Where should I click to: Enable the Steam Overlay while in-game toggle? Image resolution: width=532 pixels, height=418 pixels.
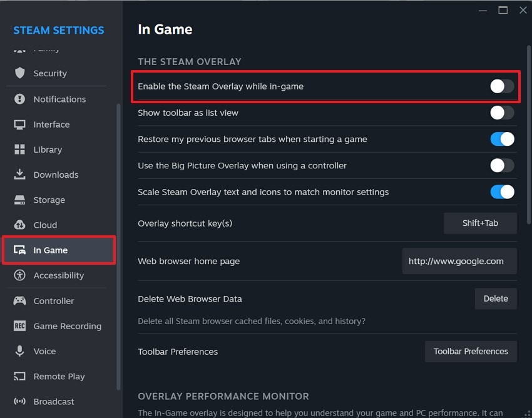(x=501, y=86)
